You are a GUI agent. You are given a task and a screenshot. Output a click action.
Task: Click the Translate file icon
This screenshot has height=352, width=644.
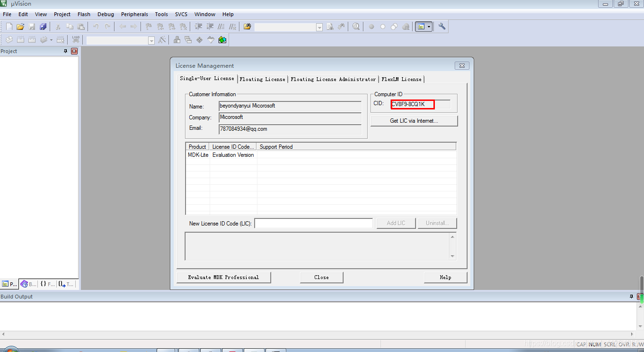click(9, 40)
